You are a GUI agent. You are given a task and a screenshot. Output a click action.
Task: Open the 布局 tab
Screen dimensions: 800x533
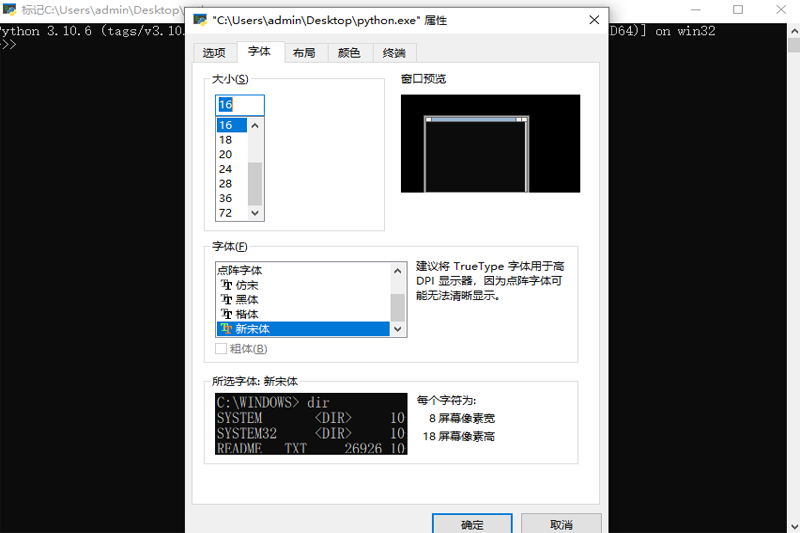pyautogui.click(x=304, y=53)
